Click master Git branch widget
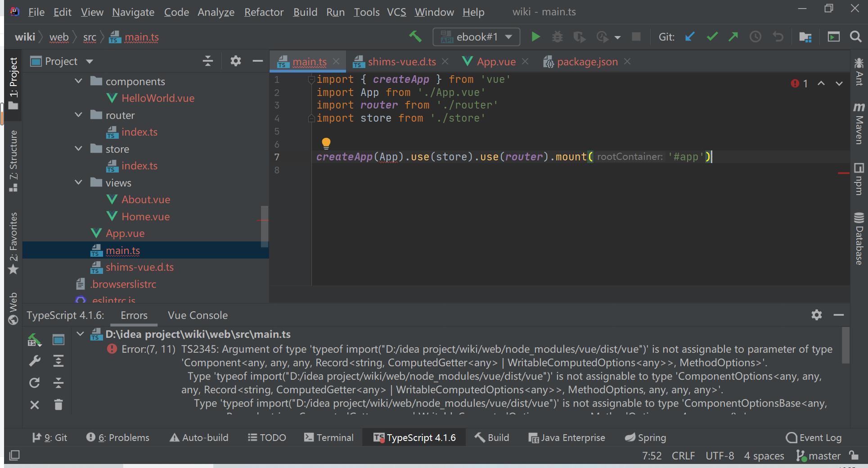 click(x=818, y=456)
